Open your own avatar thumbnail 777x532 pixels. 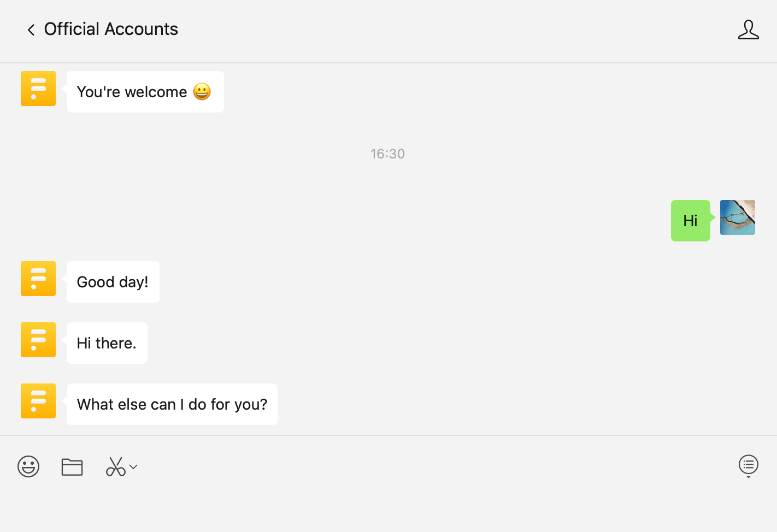[x=737, y=217]
